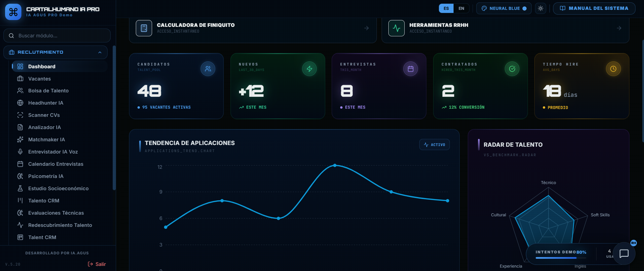The image size is (644, 271).
Task: Open the HERRAMIENTAS RRHH card
Action: 505,29
